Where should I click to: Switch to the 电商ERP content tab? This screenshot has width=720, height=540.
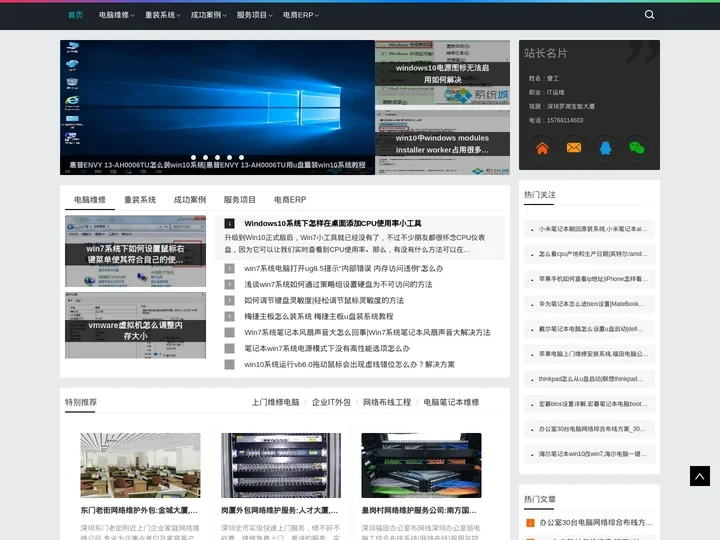pyautogui.click(x=290, y=200)
